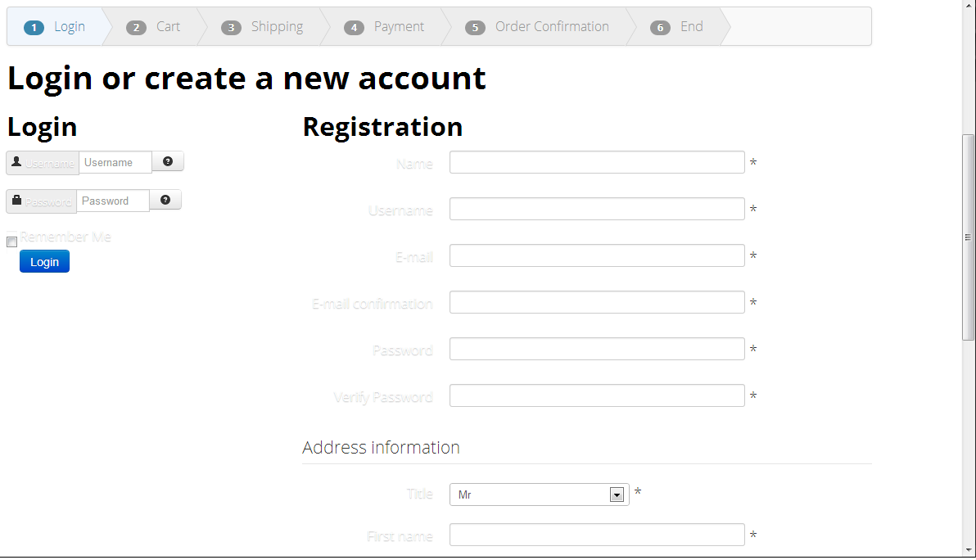Go to the Order Confirmation step

pos(551,27)
